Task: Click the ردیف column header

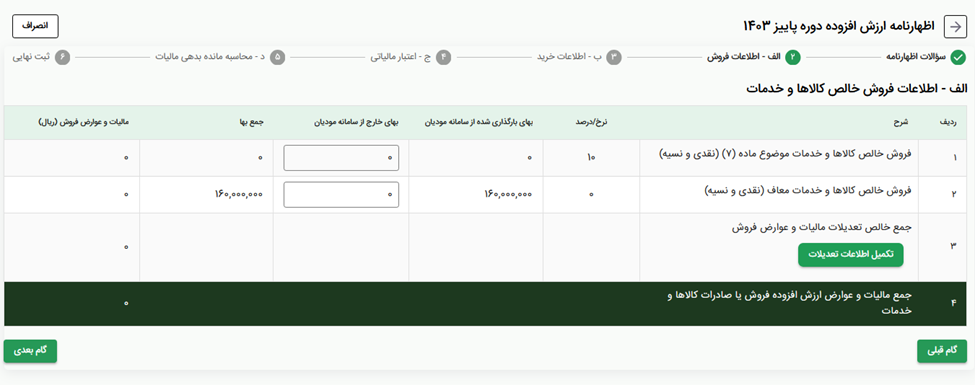Action: click(947, 123)
